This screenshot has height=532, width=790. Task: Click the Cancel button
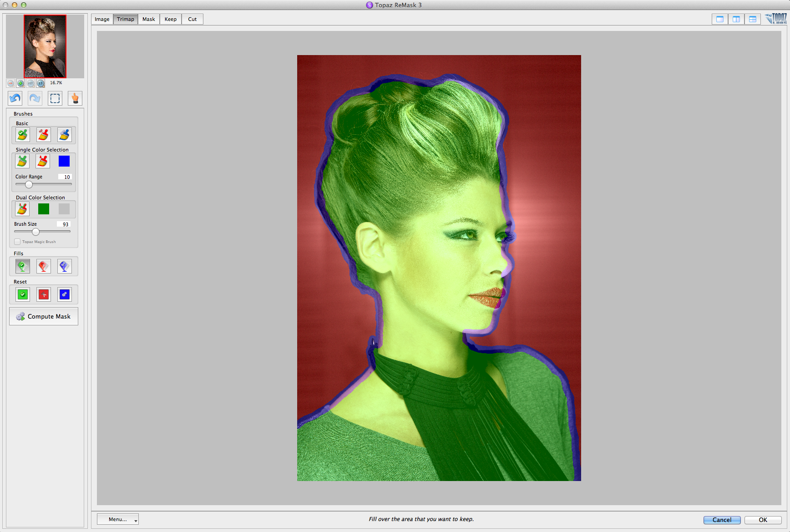[722, 520]
